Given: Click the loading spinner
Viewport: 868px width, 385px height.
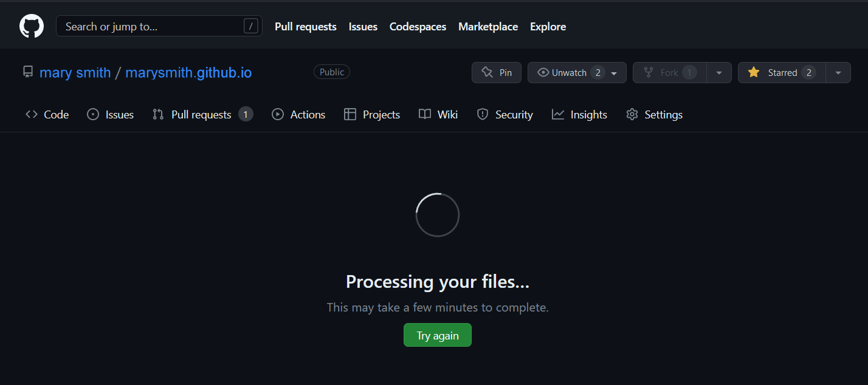Looking at the screenshot, I should coord(438,215).
